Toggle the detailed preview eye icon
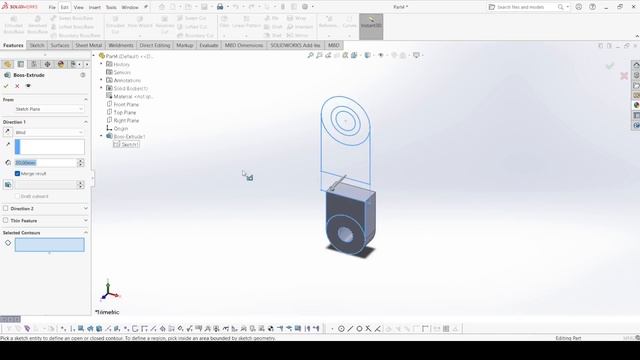 coord(28,86)
